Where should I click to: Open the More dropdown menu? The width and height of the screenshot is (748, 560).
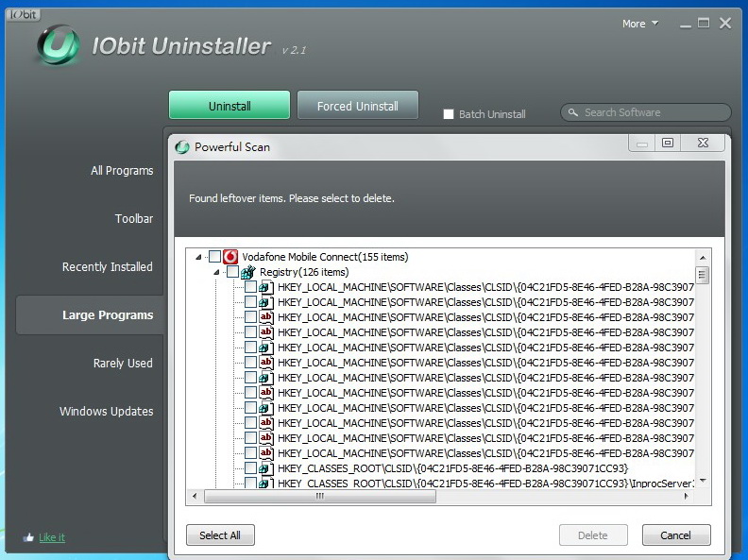coord(639,24)
